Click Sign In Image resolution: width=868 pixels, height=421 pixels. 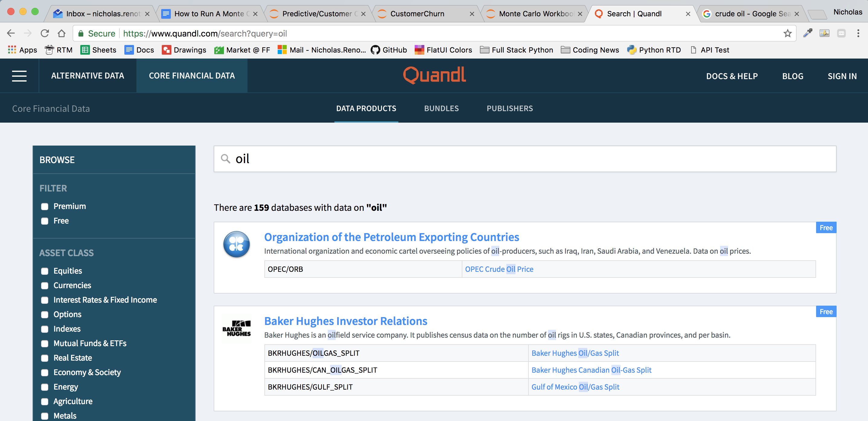tap(842, 76)
